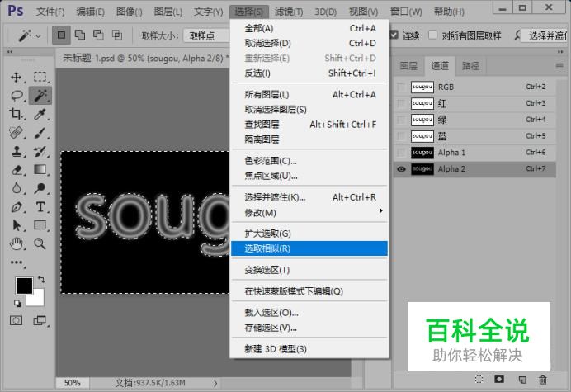
Task: Click the white background color swatch
Action: tap(38, 300)
